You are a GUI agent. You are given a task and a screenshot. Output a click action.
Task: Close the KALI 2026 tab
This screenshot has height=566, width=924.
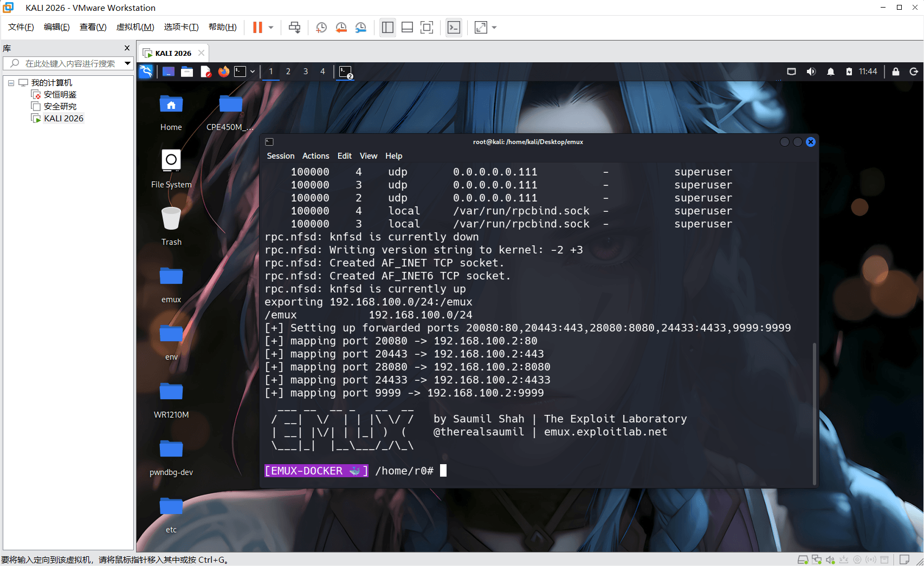[x=201, y=53]
